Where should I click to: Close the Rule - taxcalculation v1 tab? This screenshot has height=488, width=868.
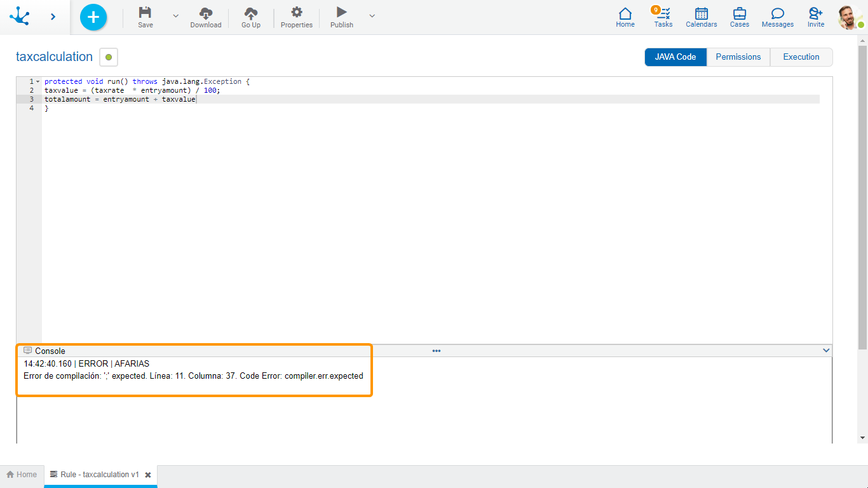pos(148,475)
